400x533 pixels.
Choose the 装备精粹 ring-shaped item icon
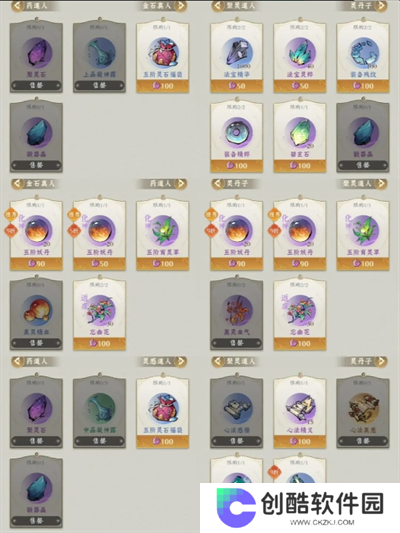[x=237, y=133]
